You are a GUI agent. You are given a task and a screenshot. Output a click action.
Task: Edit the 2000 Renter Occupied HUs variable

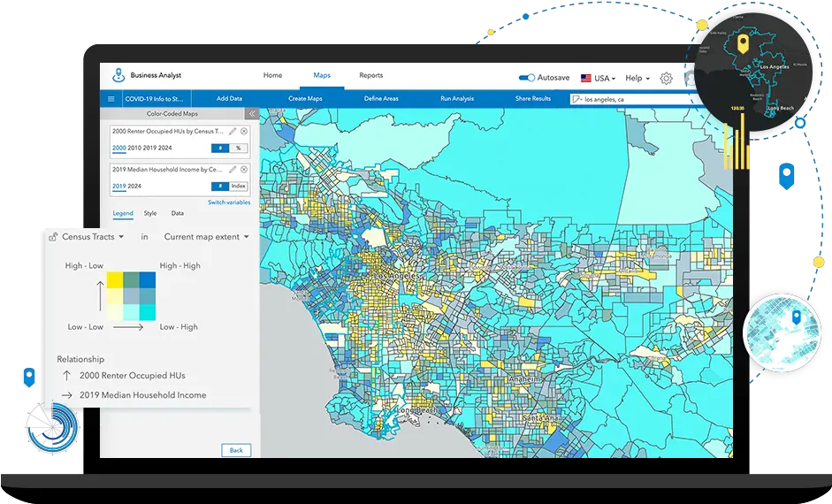tap(233, 131)
